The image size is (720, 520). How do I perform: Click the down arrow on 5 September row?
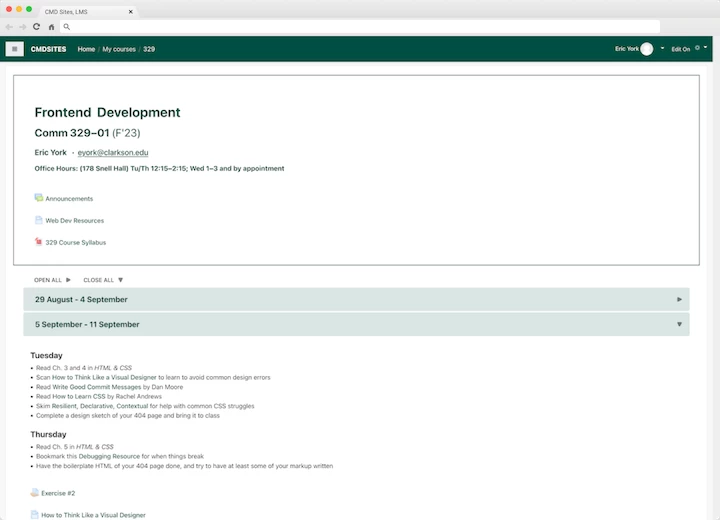click(679, 324)
